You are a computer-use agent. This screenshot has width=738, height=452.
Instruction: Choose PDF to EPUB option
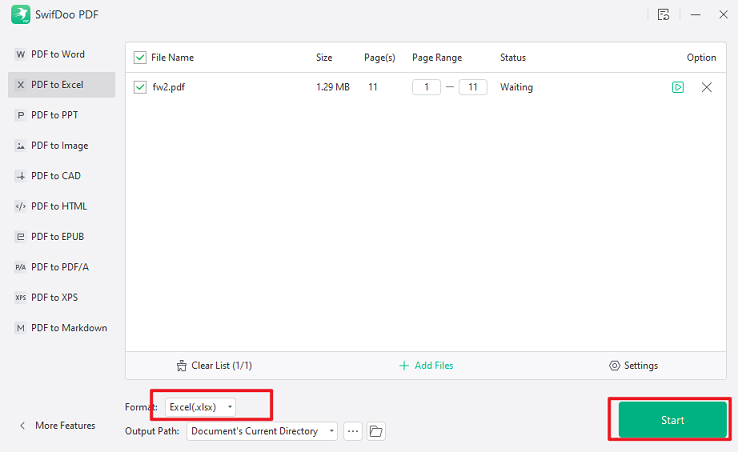click(x=61, y=237)
